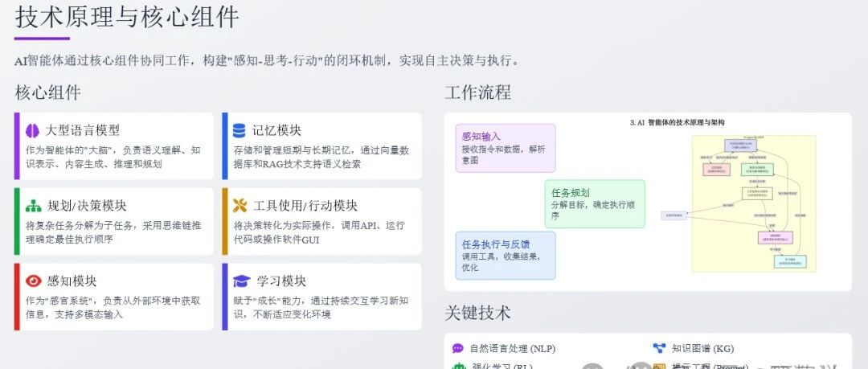Click the 知识图谱 (KG) label
The image size is (868, 369).
tap(702, 349)
